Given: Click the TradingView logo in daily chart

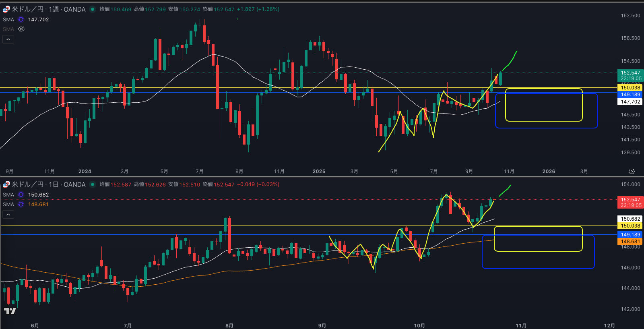Looking at the screenshot, I should [x=10, y=311].
